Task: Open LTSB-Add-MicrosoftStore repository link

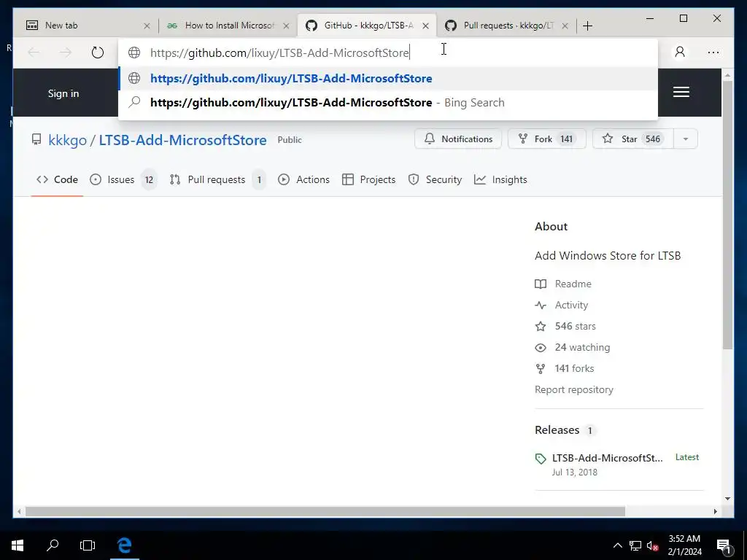Action: point(182,140)
